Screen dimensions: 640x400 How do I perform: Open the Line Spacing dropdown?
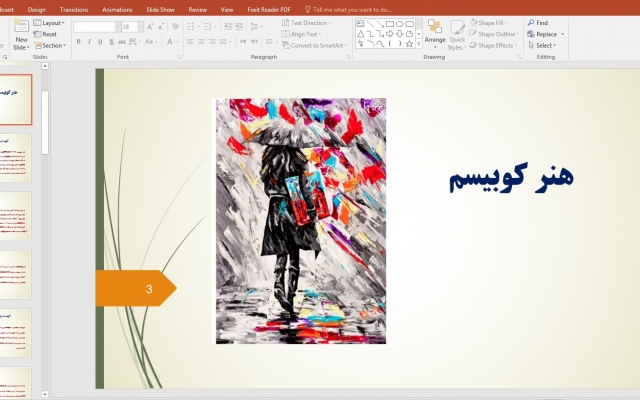(256, 27)
